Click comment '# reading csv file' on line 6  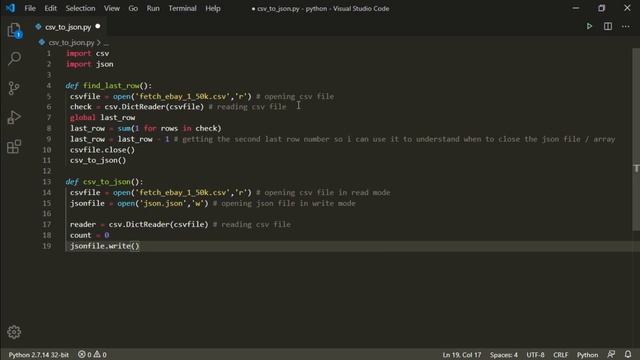point(247,107)
